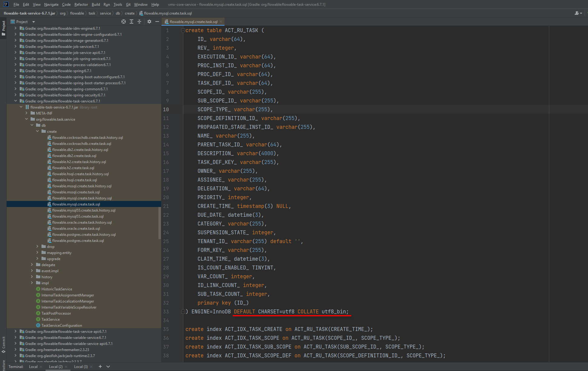Viewport: 588px width, 371px height.
Task: Hide the Project tool window via minus icon
Action: click(x=157, y=22)
